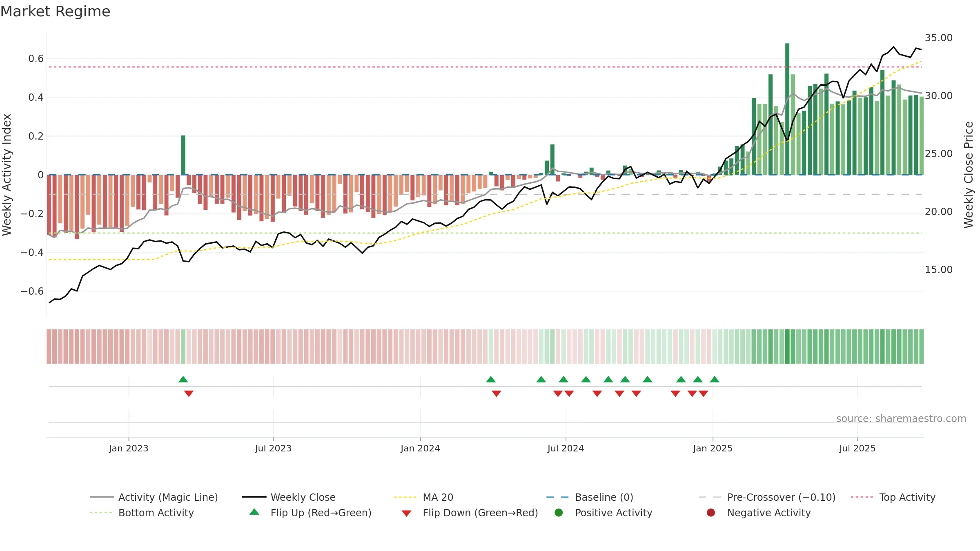Click the 0.2 activity axis label
Image resolution: width=980 pixels, height=551 pixels.
coord(36,136)
